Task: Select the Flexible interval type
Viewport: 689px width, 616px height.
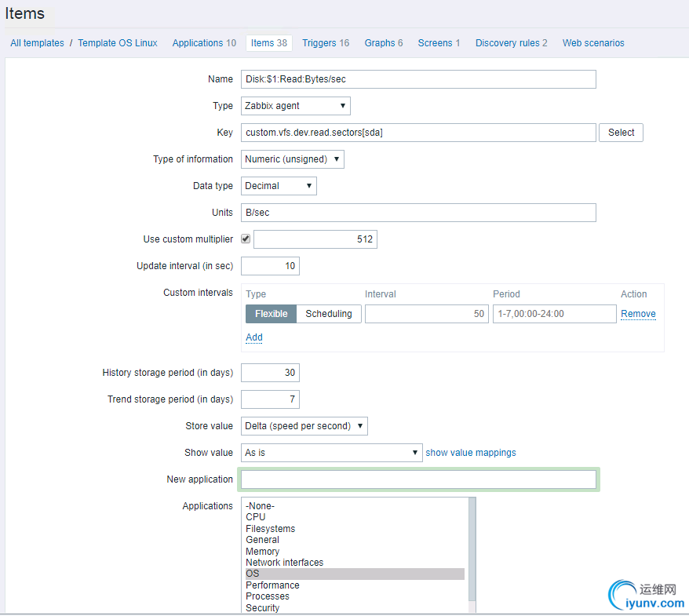Action: point(271,314)
